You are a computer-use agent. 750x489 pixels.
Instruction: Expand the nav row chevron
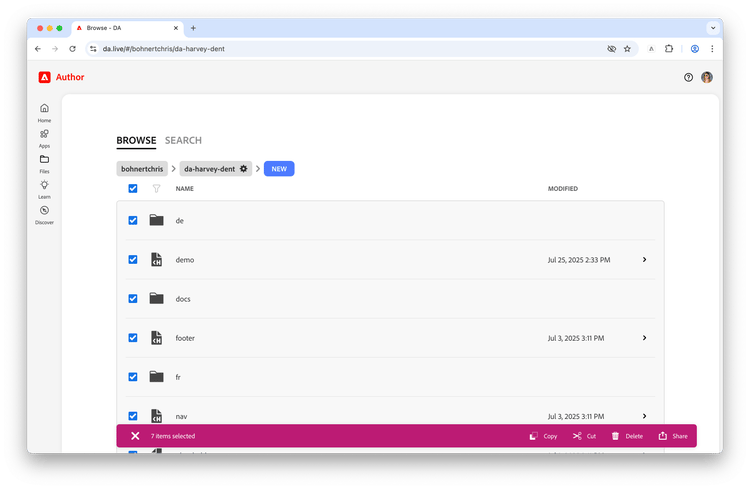[644, 416]
